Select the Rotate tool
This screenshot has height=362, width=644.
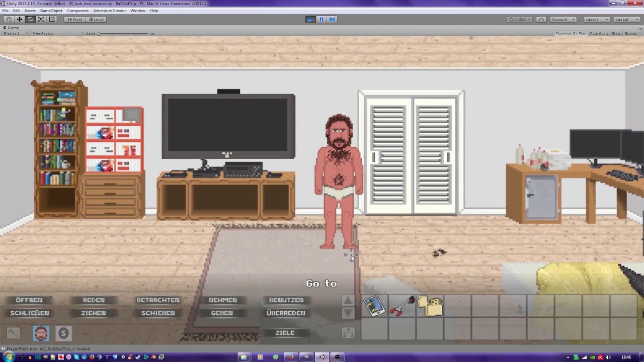pos(30,19)
